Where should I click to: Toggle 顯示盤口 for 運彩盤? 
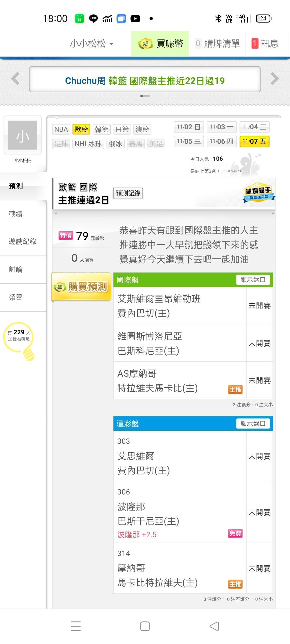253,423
